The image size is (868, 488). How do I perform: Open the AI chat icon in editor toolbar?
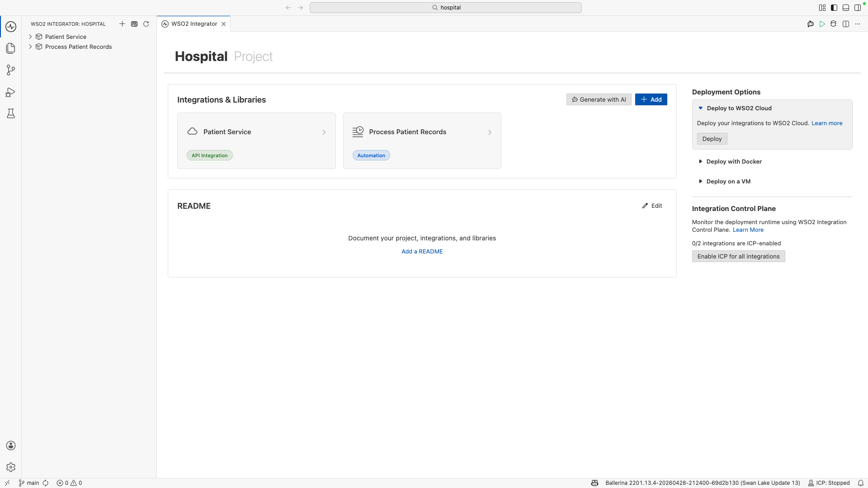(811, 24)
